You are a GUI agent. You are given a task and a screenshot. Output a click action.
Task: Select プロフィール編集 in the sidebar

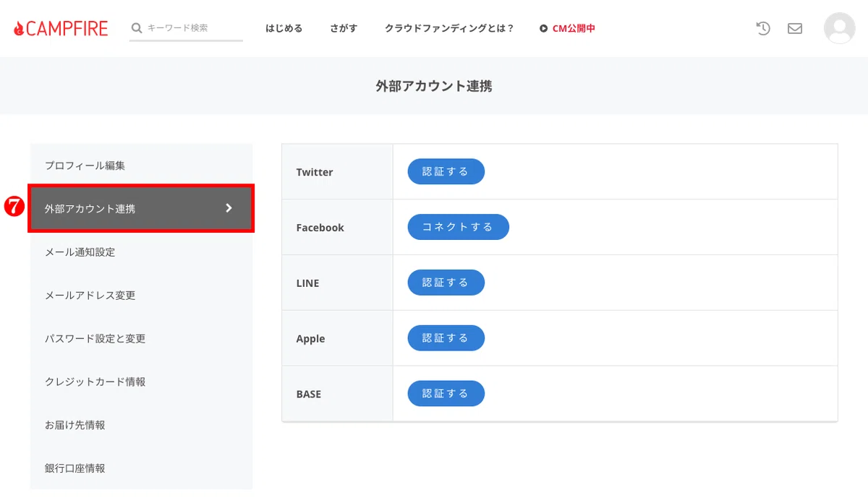tap(141, 165)
